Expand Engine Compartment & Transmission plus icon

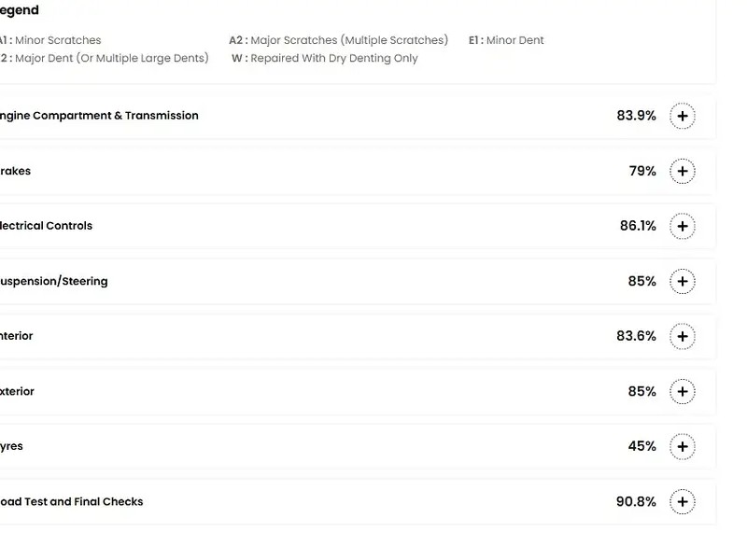point(683,117)
